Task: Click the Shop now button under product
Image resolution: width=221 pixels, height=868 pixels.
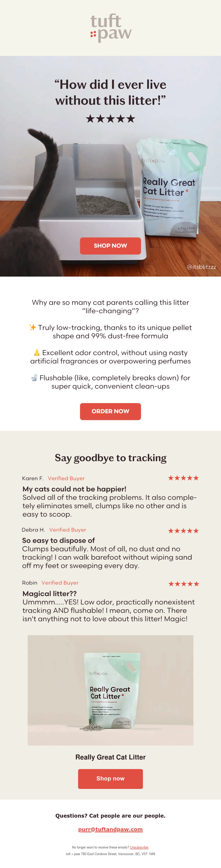Action: [110, 779]
